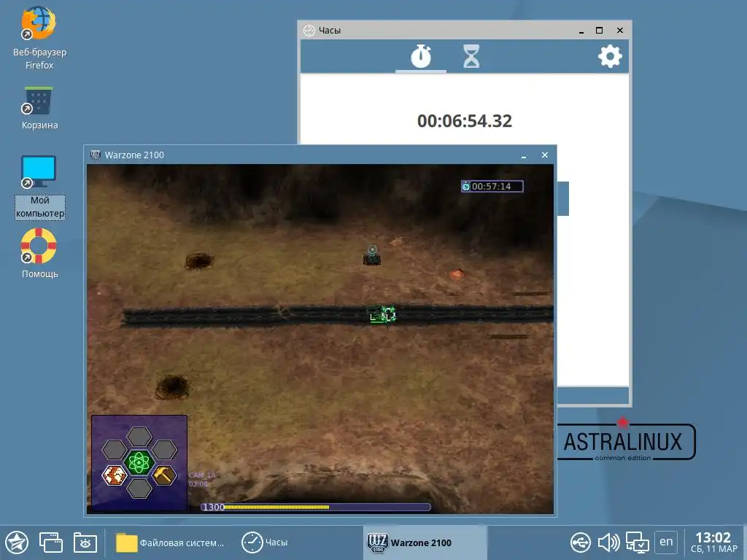Click the taskbar stacked windows icon
Image resolution: width=747 pixels, height=560 pixels.
(51, 542)
